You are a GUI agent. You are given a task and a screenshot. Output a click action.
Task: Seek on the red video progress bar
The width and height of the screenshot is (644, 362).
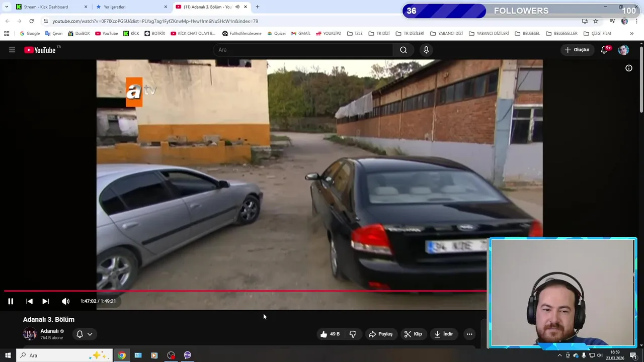[246, 291]
